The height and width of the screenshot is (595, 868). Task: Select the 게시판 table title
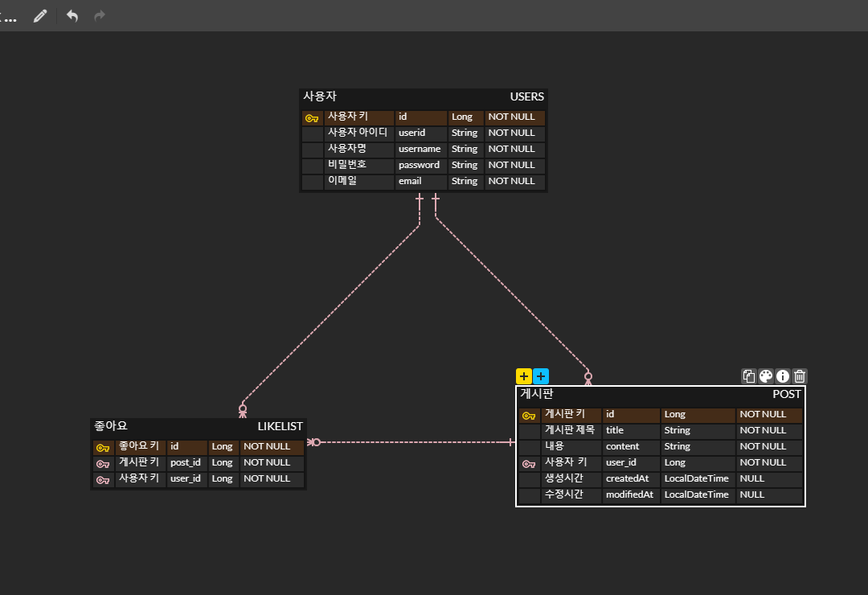(536, 394)
